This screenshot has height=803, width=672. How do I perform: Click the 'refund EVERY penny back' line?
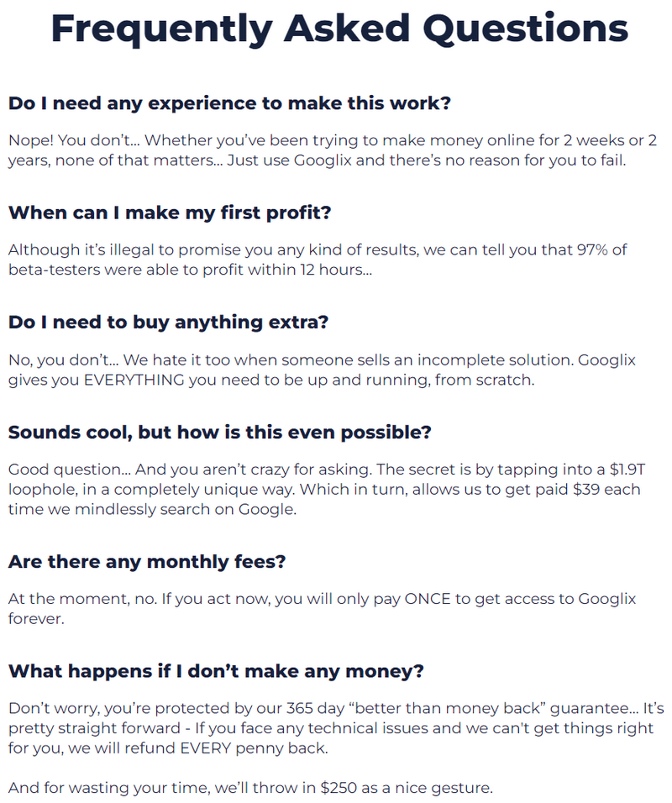[168, 748]
